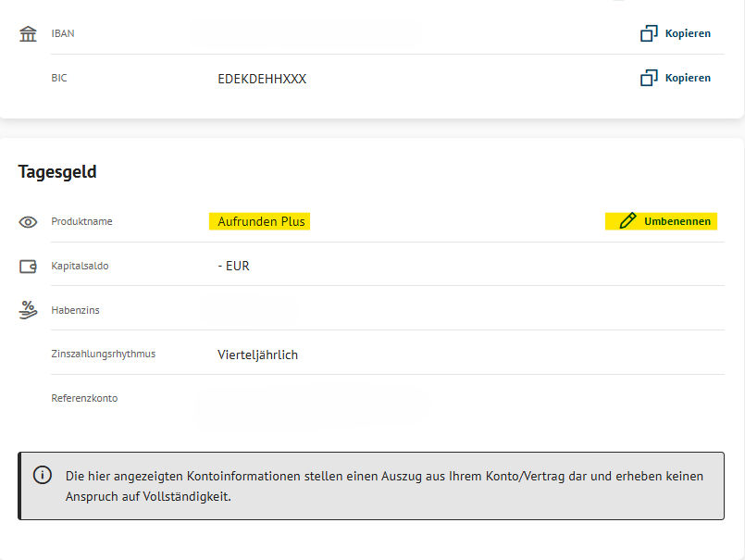Click the Habenzins label
The image size is (745, 560).
[x=76, y=310]
